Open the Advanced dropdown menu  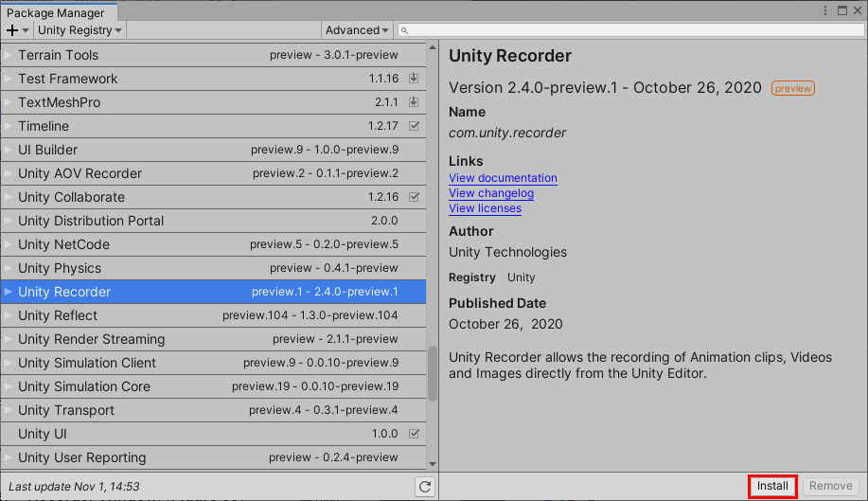pos(358,30)
